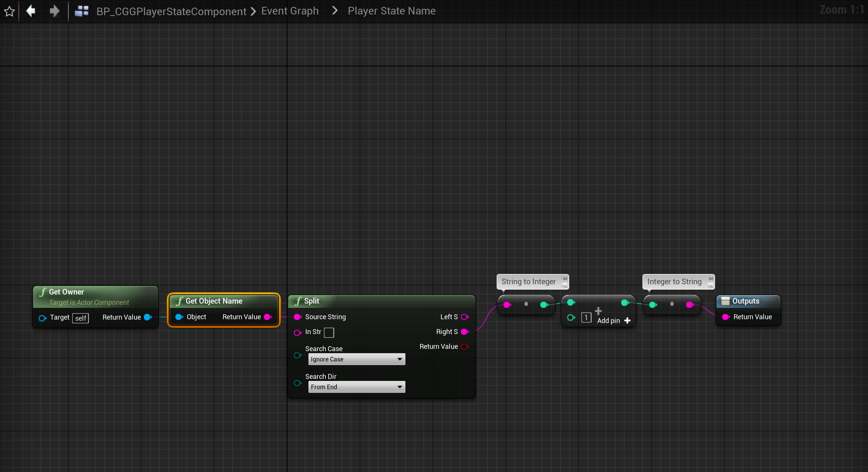
Task: Navigate forward with the right arrow
Action: coord(55,11)
